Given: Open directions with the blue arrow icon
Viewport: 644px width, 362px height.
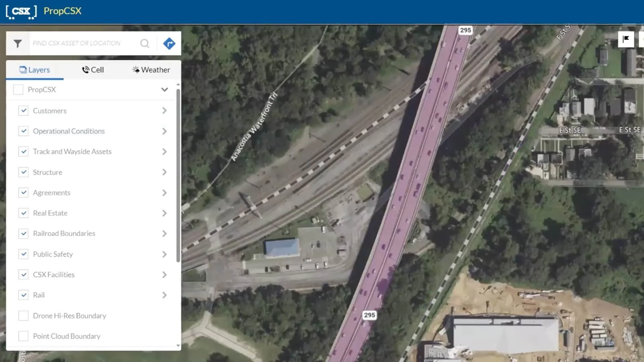Looking at the screenshot, I should [x=169, y=43].
